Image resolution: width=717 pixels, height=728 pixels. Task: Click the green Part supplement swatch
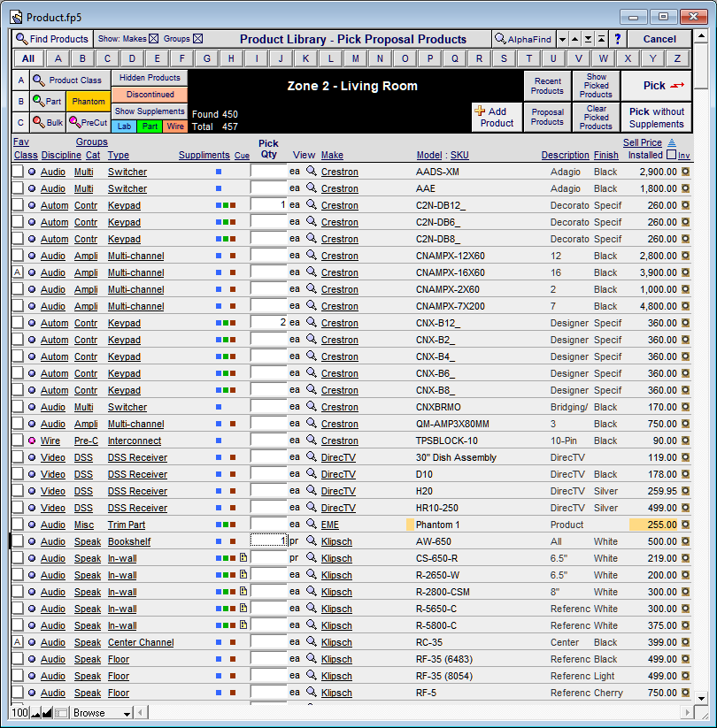point(150,126)
